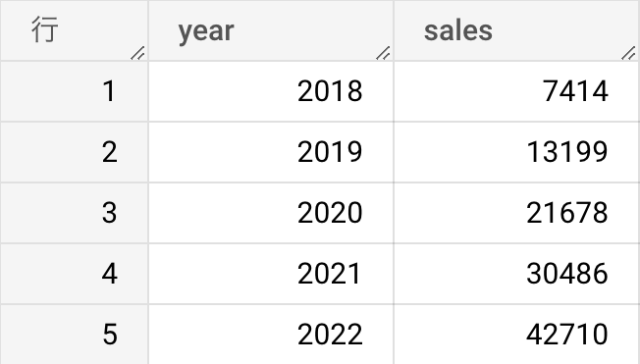Select row number 5
This screenshot has width=640, height=364.
pos(74,334)
